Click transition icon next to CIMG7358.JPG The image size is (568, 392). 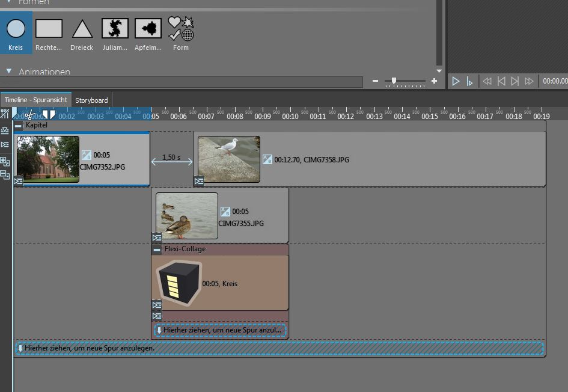click(267, 159)
